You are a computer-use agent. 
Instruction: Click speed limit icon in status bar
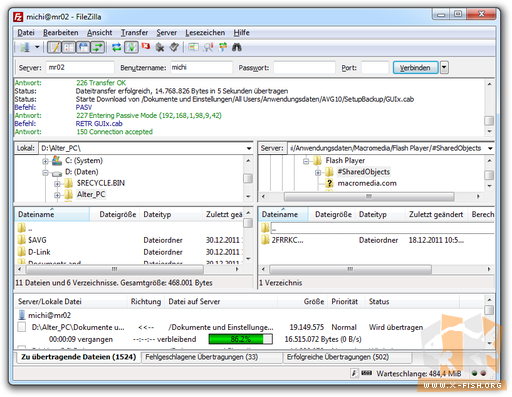(354, 373)
